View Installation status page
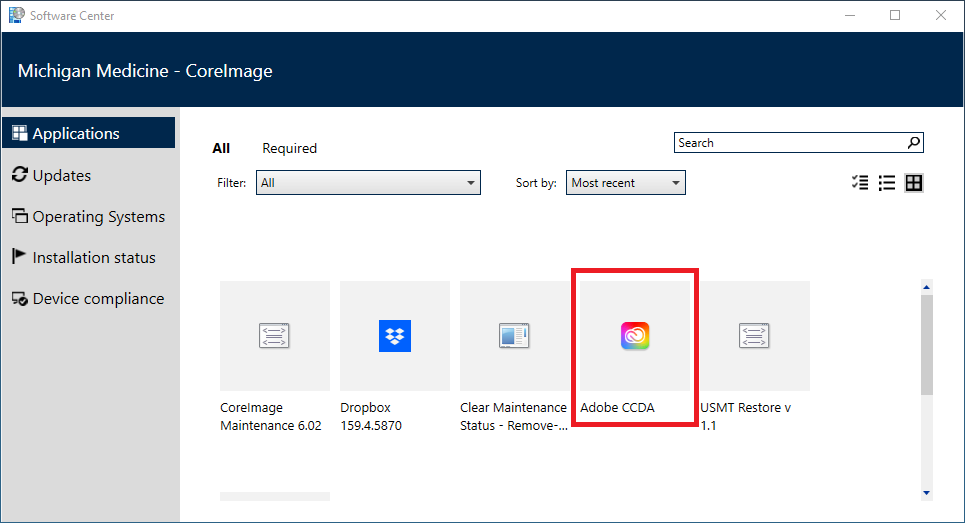This screenshot has width=965, height=523. click(x=94, y=257)
